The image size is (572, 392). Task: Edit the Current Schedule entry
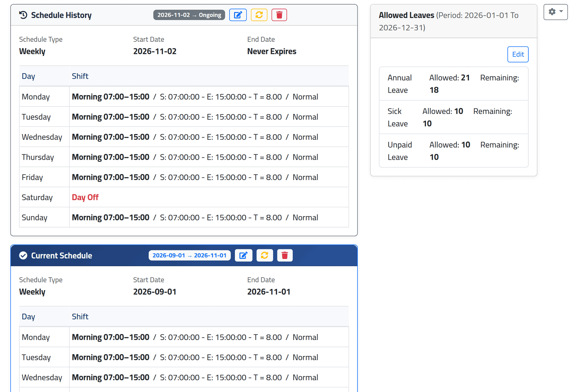click(243, 255)
